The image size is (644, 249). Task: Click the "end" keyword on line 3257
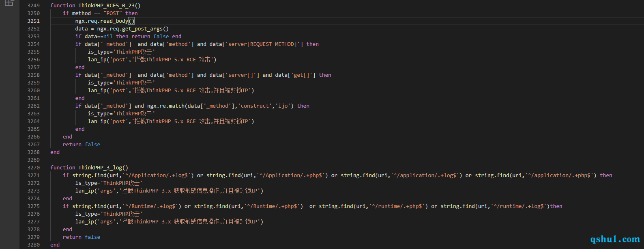click(x=80, y=67)
